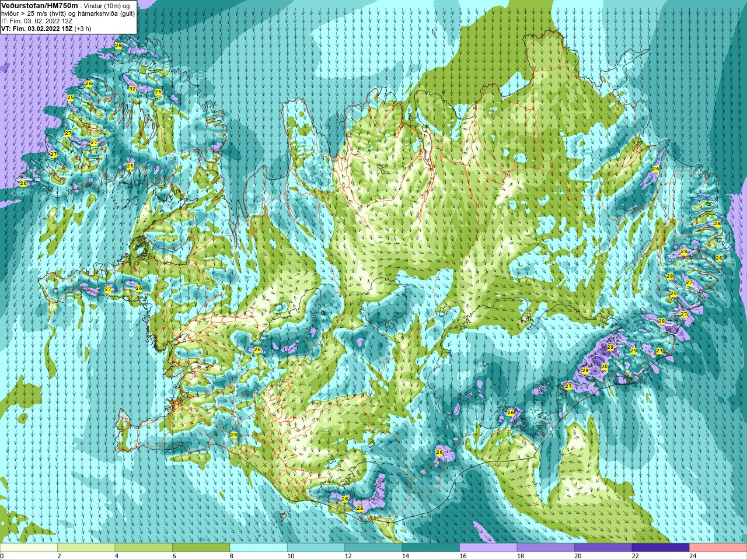
Task: Click the legend scale tick label 18
Action: [x=521, y=556]
